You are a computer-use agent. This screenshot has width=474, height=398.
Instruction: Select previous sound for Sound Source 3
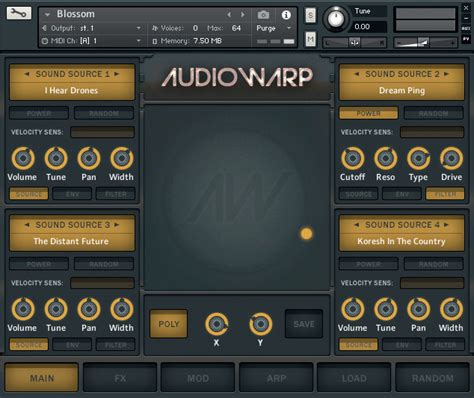click(x=27, y=225)
